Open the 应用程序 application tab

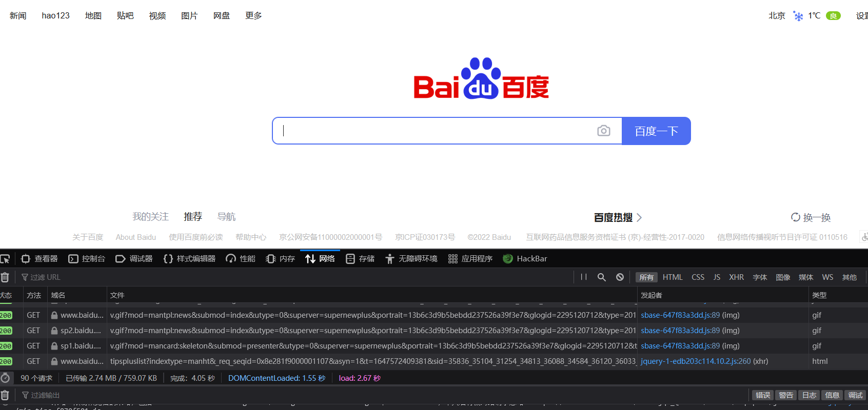(x=470, y=259)
